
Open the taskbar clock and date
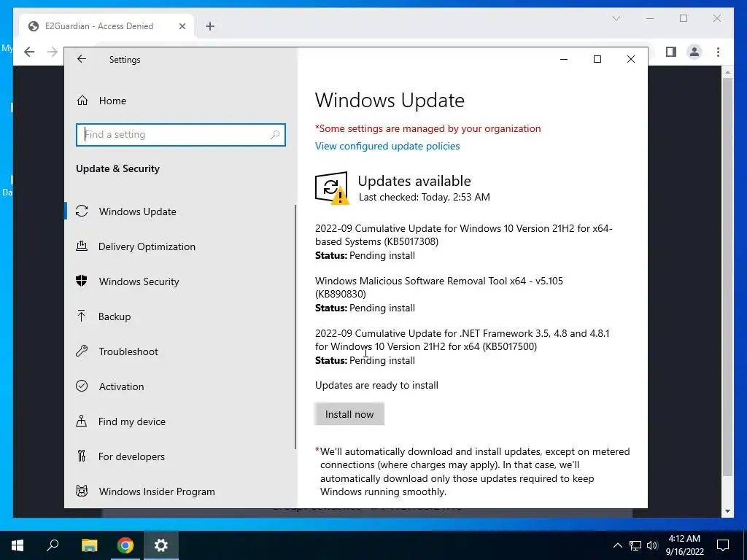684,545
